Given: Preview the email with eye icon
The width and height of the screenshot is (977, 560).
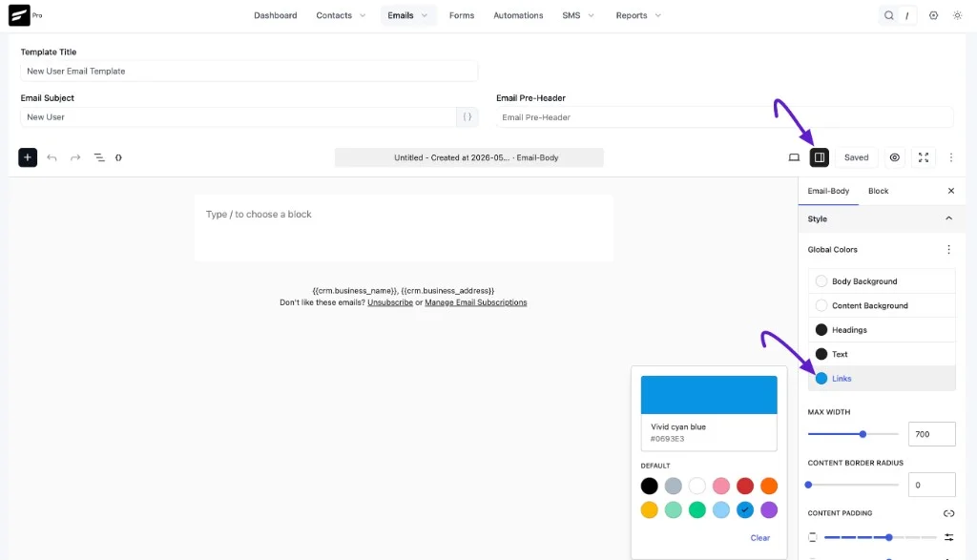Looking at the screenshot, I should (895, 157).
